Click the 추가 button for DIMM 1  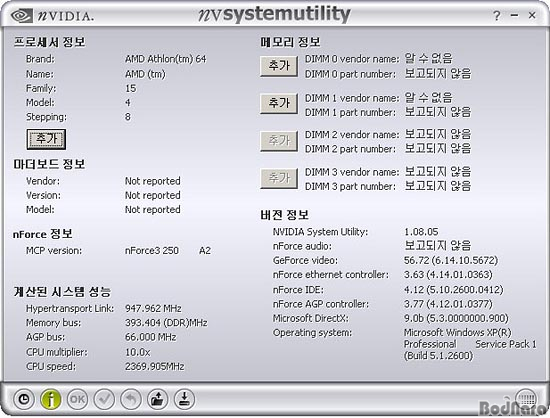pyautogui.click(x=279, y=103)
